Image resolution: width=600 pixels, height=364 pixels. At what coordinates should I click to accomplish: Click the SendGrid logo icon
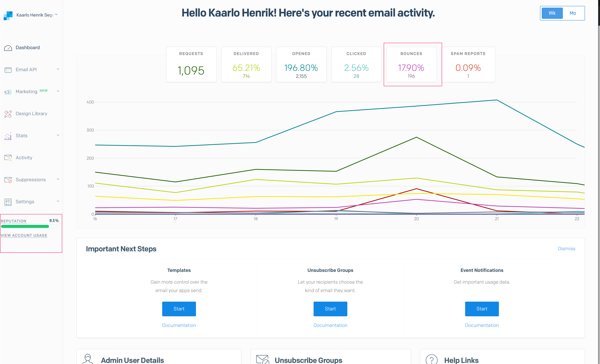tap(8, 15)
